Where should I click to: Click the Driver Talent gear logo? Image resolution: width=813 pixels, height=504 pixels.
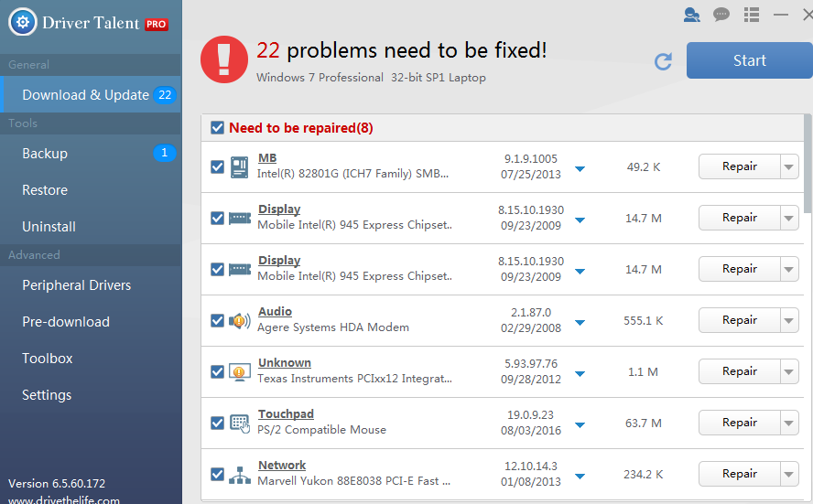point(23,22)
